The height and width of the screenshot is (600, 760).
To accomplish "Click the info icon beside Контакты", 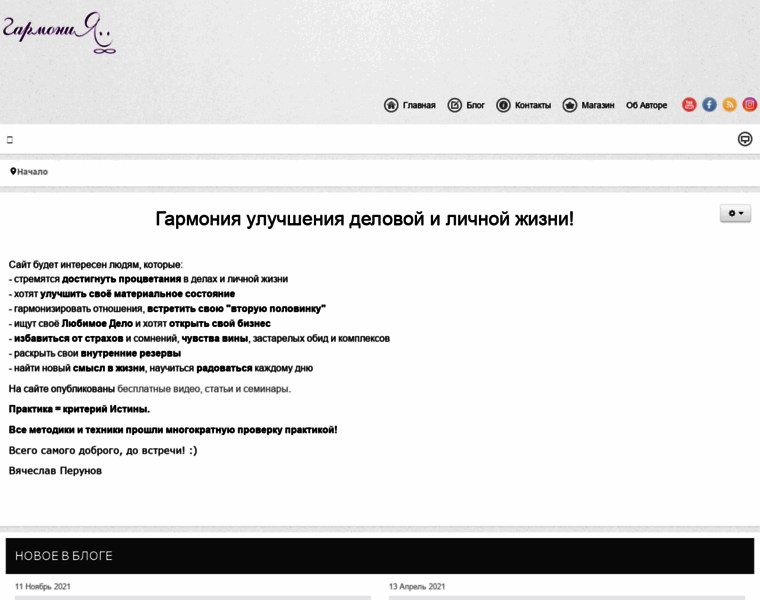I will [503, 105].
